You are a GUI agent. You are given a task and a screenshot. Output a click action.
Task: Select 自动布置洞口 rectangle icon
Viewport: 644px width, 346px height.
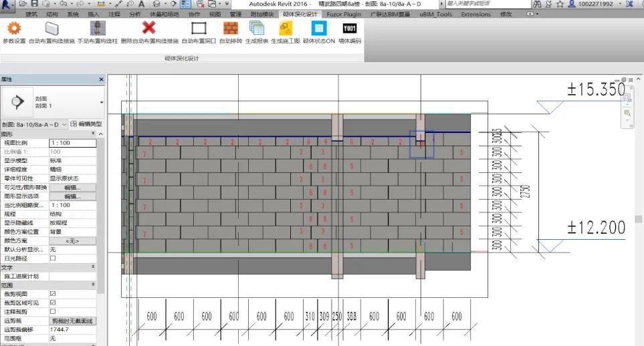(199, 28)
